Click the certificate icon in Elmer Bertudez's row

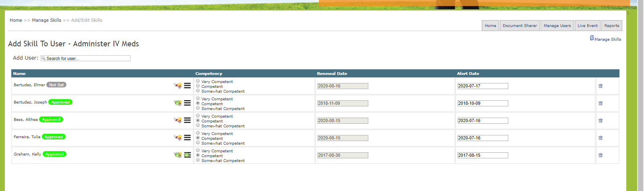[178, 85]
